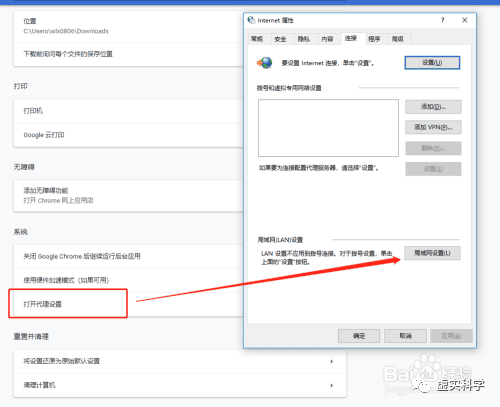500x407 pixels.
Task: Cancel the dialog with 取消
Action: 405,336
